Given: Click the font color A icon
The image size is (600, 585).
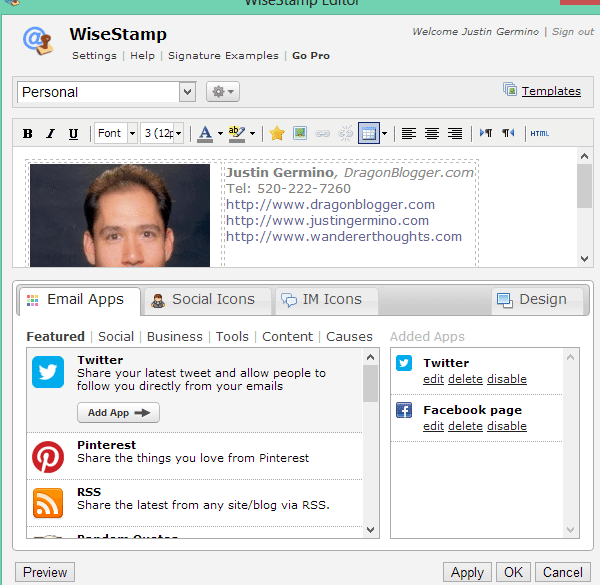Looking at the screenshot, I should pyautogui.click(x=205, y=134).
